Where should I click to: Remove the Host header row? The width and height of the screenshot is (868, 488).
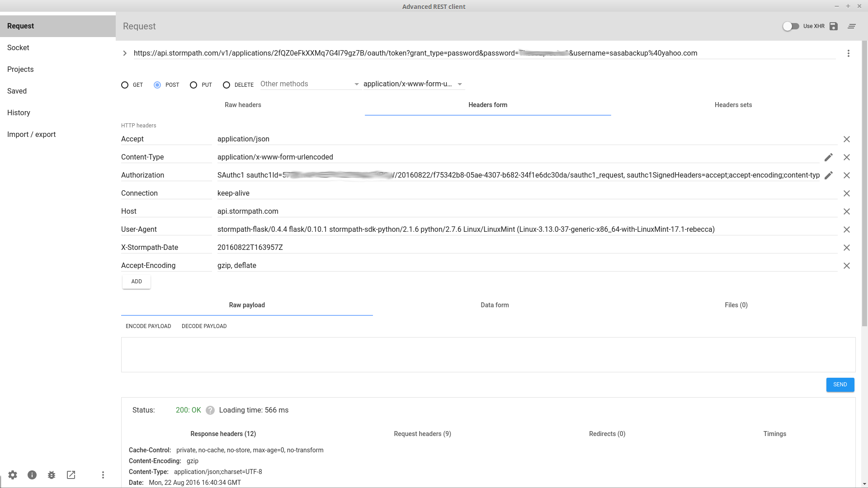click(x=847, y=211)
